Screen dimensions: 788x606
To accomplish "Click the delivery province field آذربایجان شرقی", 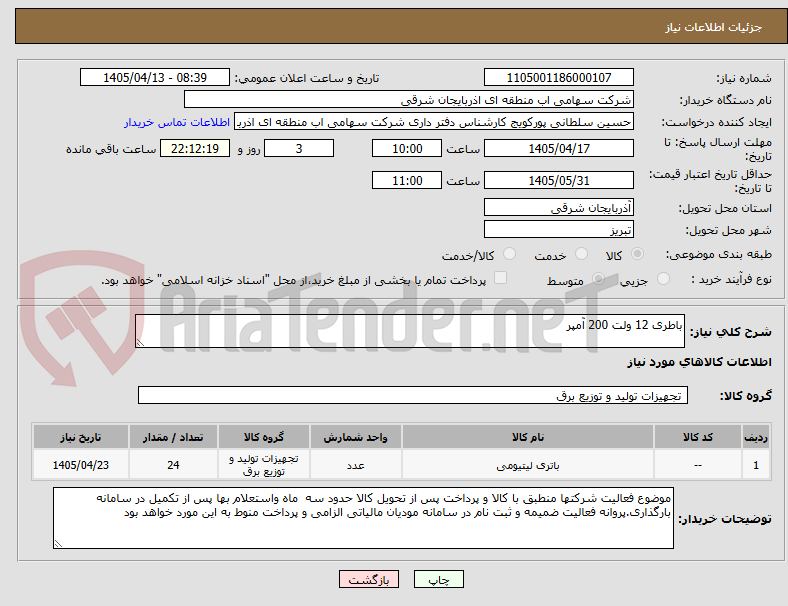I will [558, 207].
